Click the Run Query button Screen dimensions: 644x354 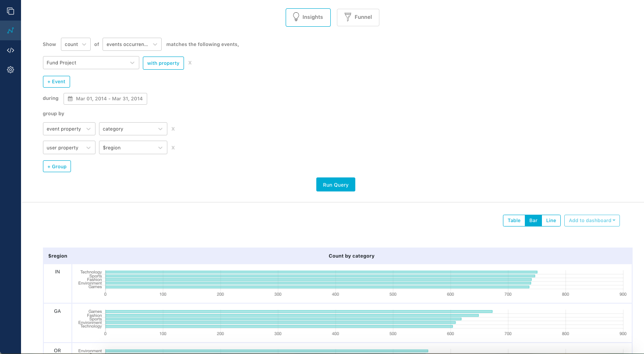[x=336, y=184]
